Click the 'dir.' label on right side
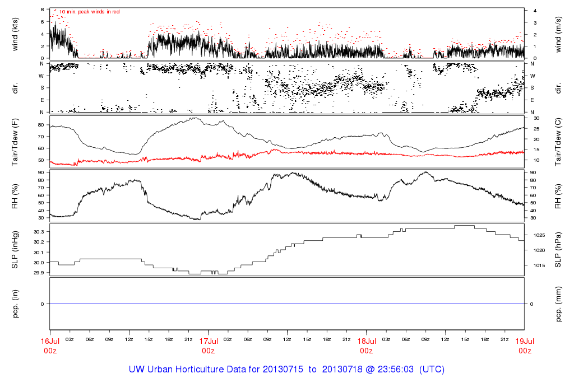This screenshot has height=392, width=574. (558, 88)
